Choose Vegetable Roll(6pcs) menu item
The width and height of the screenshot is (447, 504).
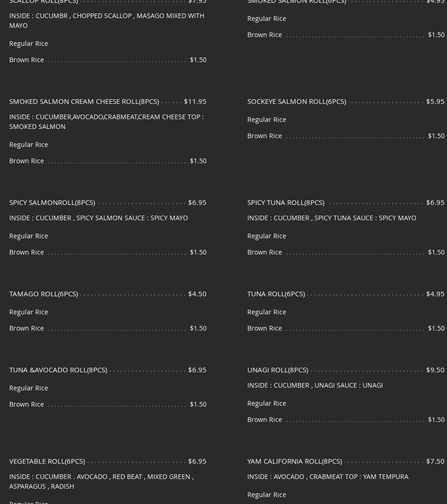pyautogui.click(x=47, y=461)
